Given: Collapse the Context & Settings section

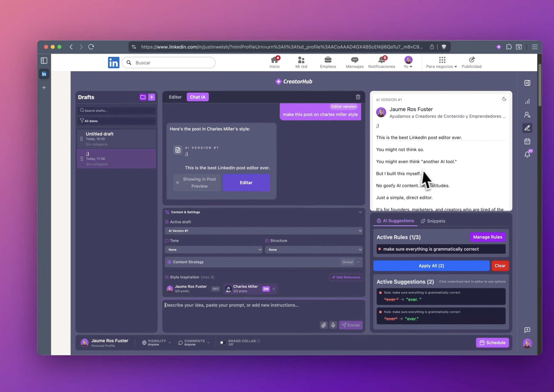Looking at the screenshot, I should 360,212.
